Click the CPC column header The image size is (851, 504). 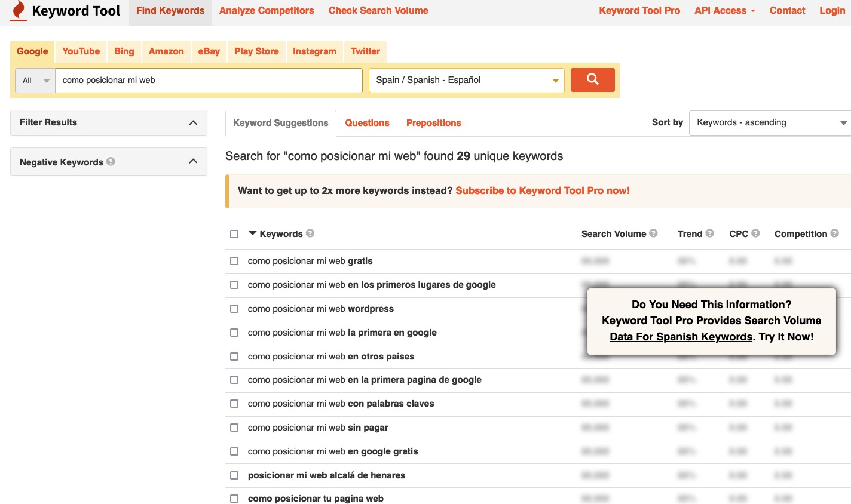click(739, 234)
